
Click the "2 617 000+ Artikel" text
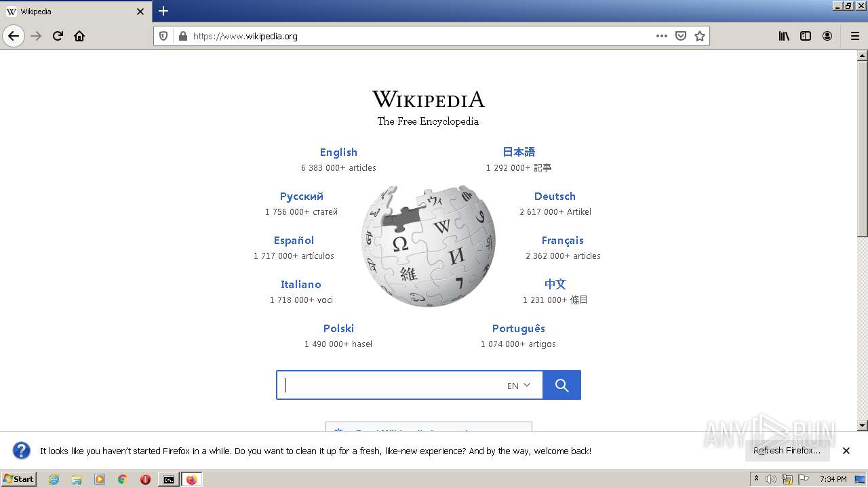click(x=555, y=212)
